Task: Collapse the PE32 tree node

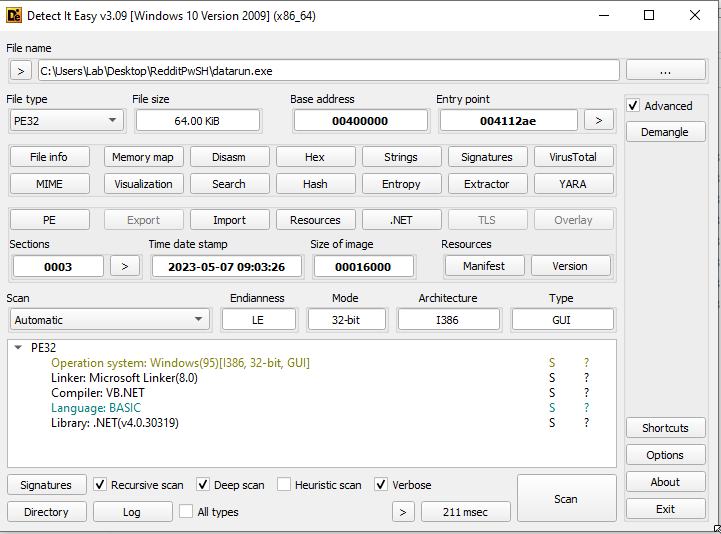Action: point(18,348)
